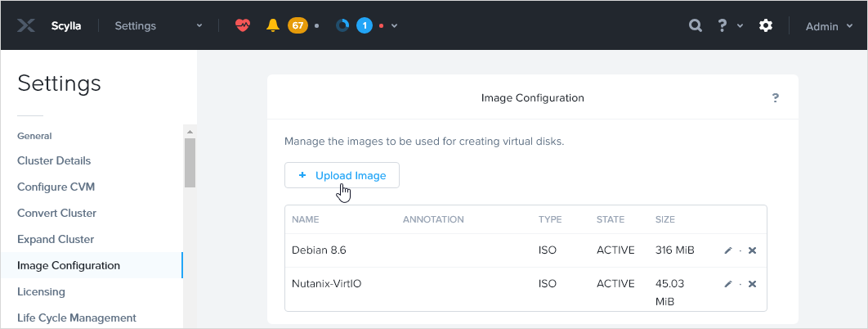Delete the Nutanix-VirtIO image
This screenshot has height=329, width=868.
pos(752,284)
